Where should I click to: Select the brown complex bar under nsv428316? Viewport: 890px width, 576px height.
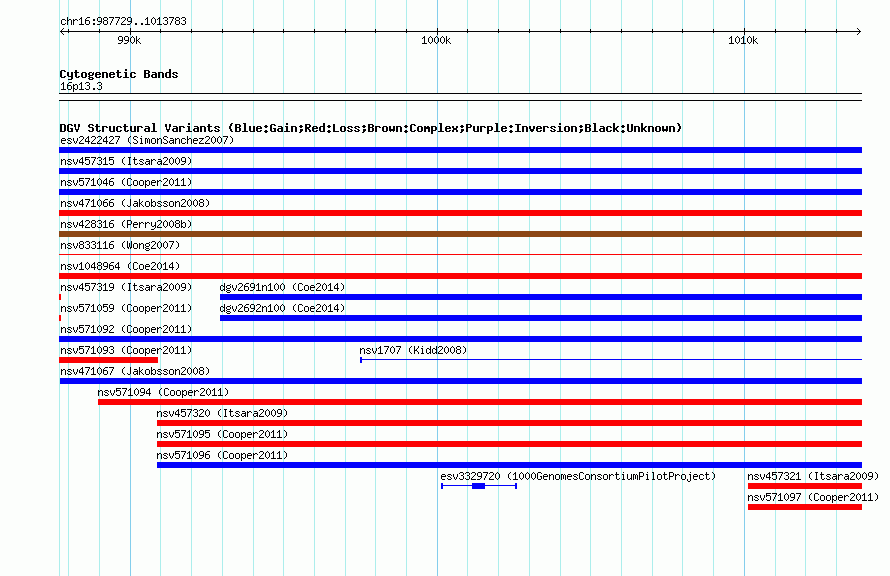click(460, 234)
